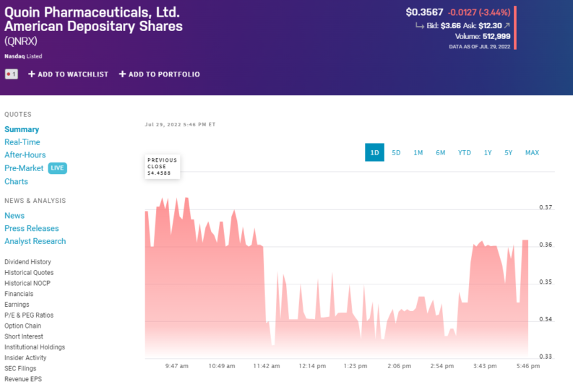Viewport: 573px width, 392px height.
Task: Open Historical NOCP page
Action: click(x=27, y=283)
